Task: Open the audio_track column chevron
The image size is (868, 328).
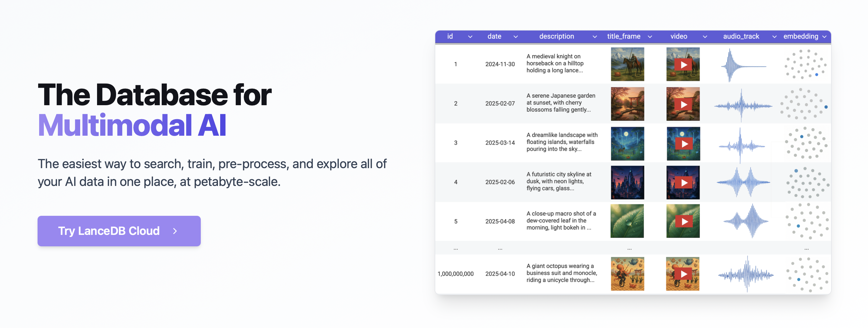Action: (x=774, y=37)
